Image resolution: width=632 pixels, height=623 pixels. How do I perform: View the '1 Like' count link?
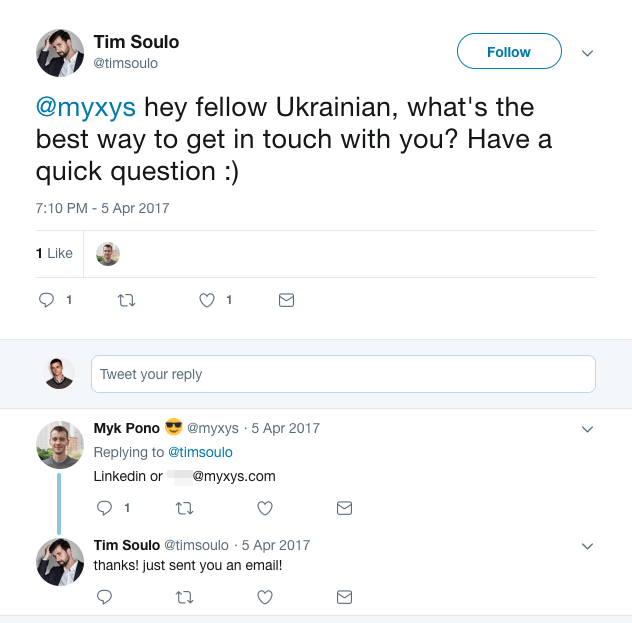pyautogui.click(x=55, y=254)
